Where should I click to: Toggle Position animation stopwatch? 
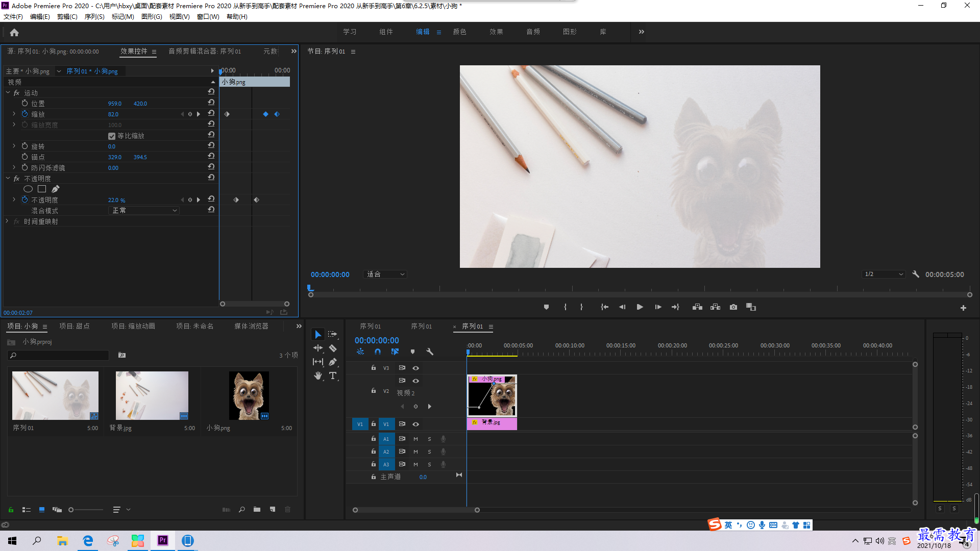click(24, 103)
